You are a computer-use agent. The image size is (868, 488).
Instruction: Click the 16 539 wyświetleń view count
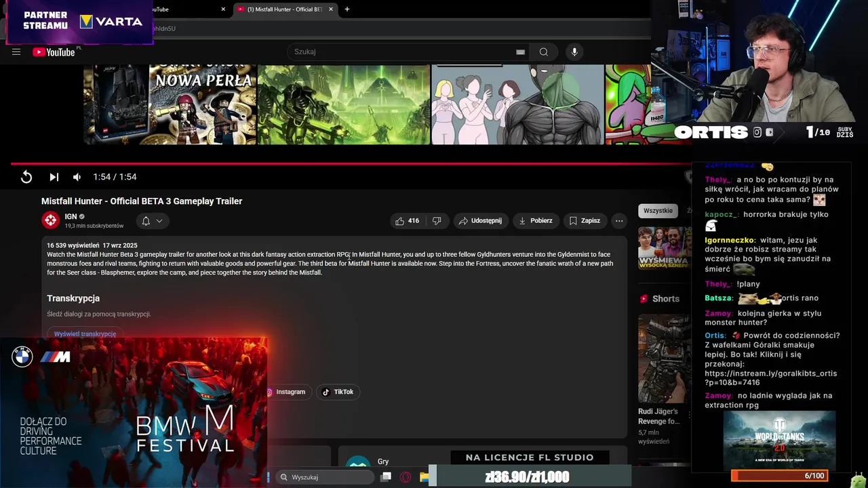pyautogui.click(x=73, y=245)
